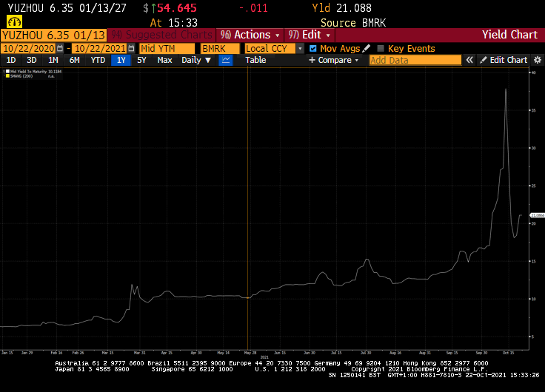Select the 5Y range tab

141,60
